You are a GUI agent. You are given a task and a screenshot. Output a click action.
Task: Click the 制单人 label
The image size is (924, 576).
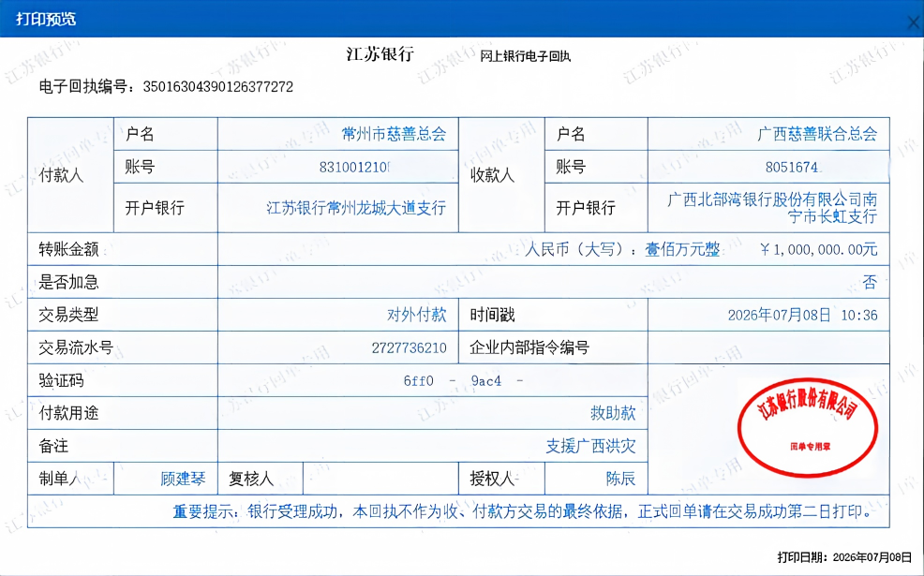click(60, 479)
